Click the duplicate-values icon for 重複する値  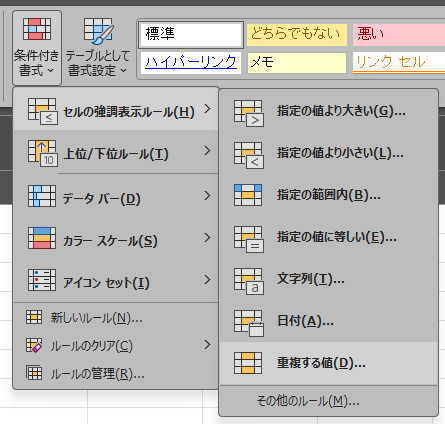248,363
